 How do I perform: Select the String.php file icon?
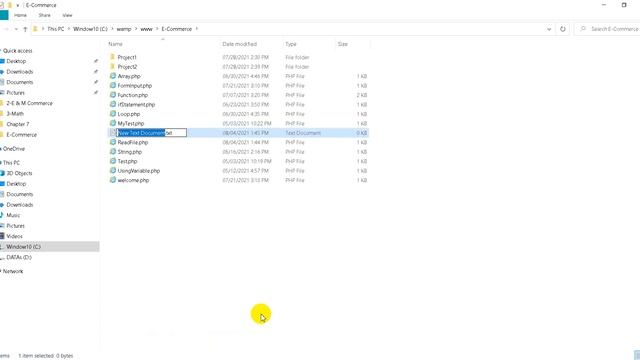[113, 151]
